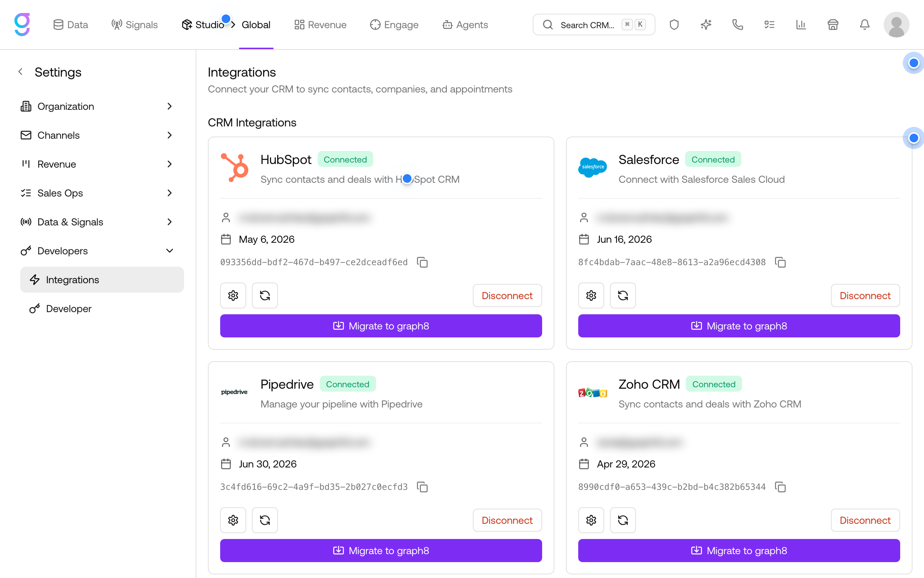Open Zoho CRM settings gear icon
924x578 pixels.
click(591, 520)
